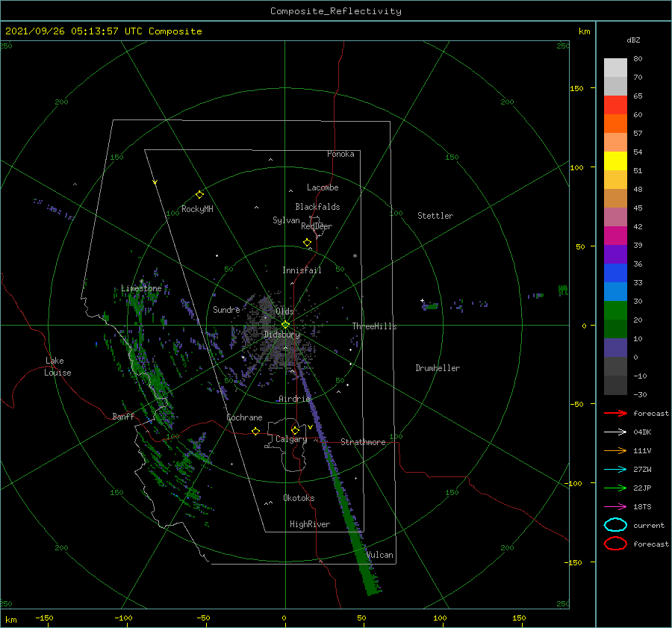The image size is (672, 628).
Task: Click the green 22JP arrow icon
Action: [615, 488]
